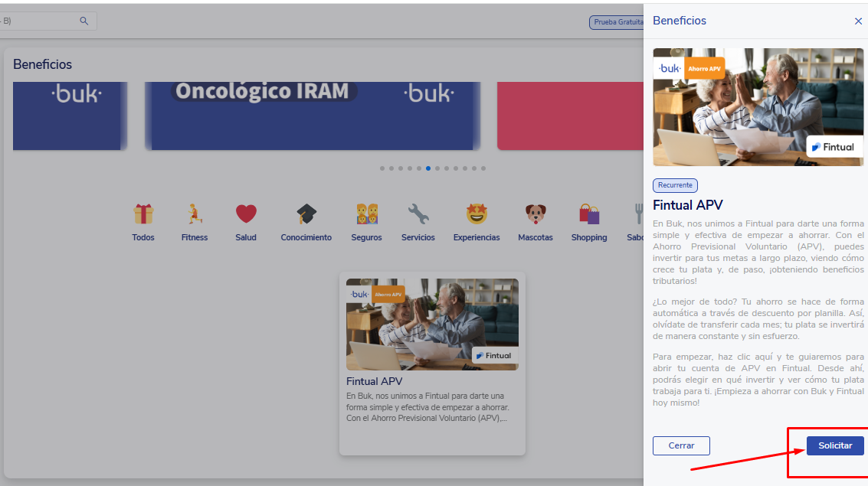Select the first carousel pagination dot
Image resolution: width=868 pixels, height=486 pixels.
point(382,168)
